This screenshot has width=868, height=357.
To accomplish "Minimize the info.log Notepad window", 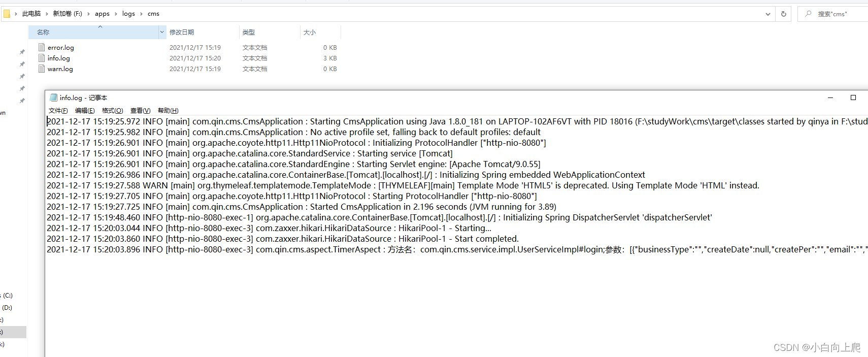I will (x=830, y=98).
